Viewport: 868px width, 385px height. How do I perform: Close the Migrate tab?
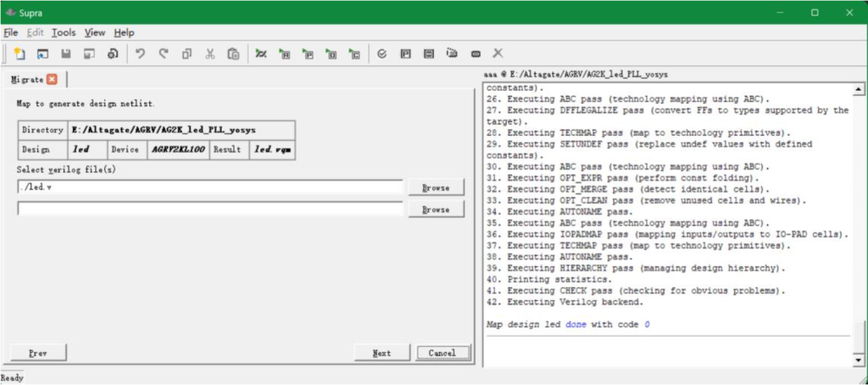click(52, 79)
